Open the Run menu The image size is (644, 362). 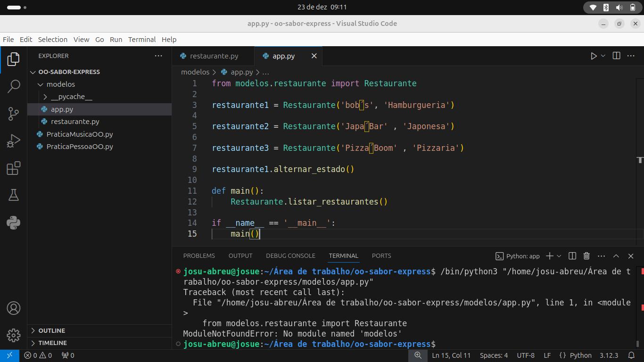point(116,40)
